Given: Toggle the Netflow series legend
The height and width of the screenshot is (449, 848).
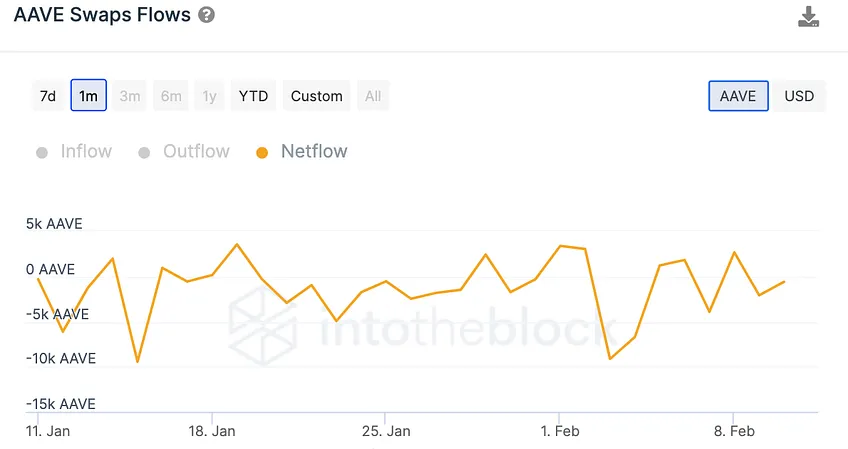Looking at the screenshot, I should tap(302, 151).
